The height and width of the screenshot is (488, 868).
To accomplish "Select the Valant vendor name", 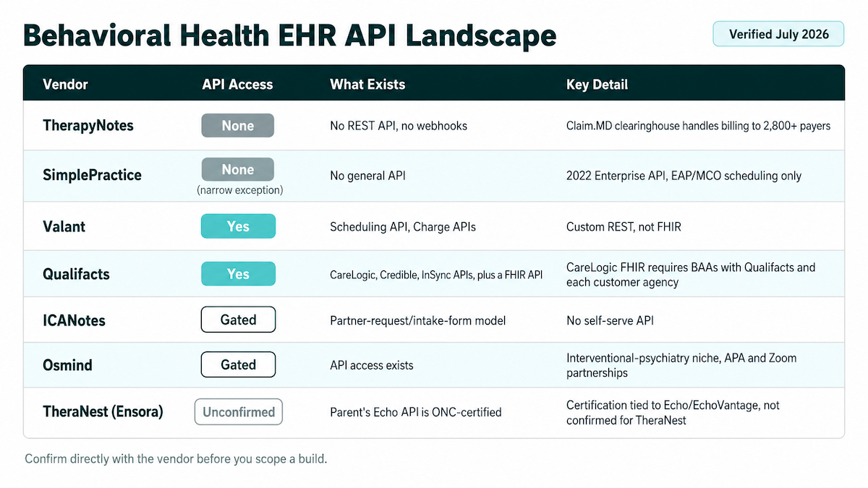I will click(x=64, y=226).
